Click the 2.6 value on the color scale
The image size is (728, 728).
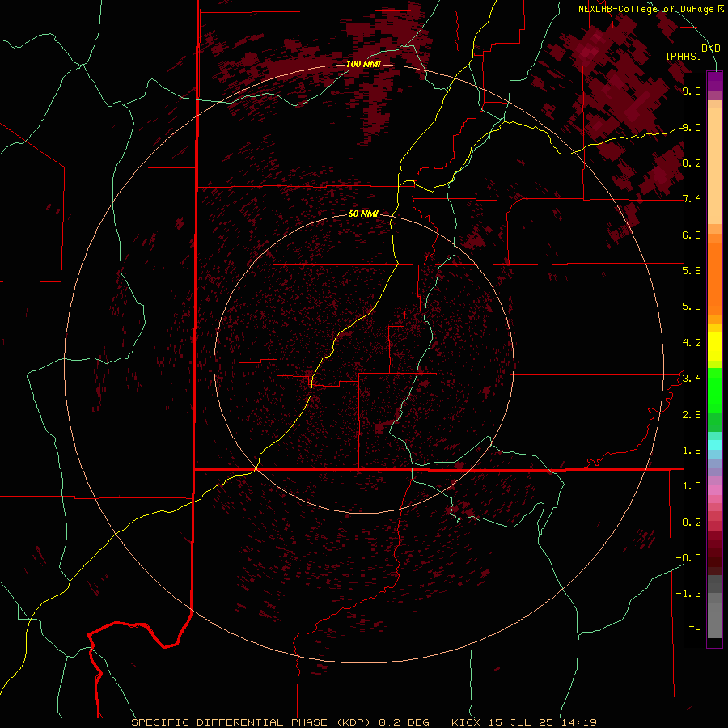pos(692,414)
